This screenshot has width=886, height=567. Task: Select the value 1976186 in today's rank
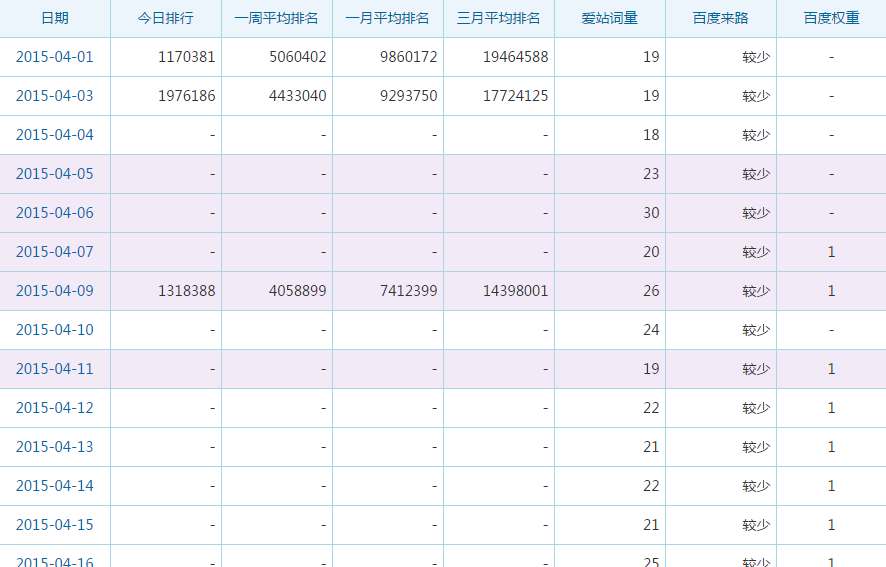pos(186,96)
